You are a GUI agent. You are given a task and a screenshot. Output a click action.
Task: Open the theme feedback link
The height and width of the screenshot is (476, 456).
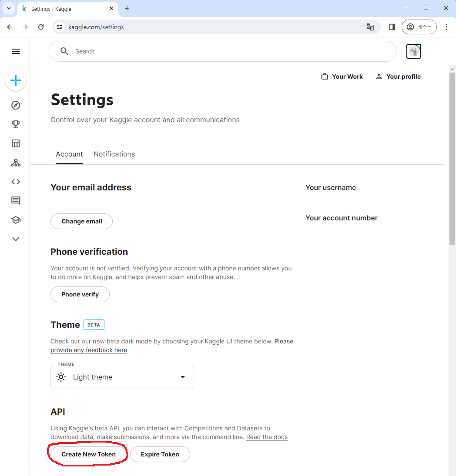coord(88,350)
